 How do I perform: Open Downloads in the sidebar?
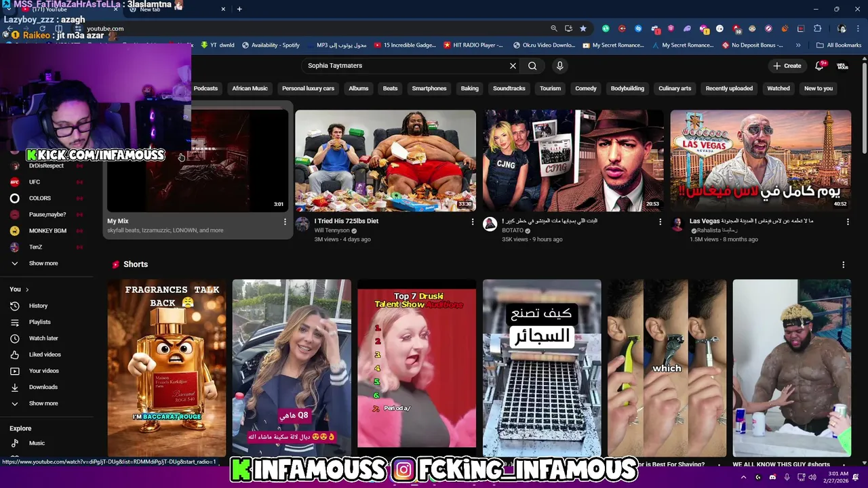click(46, 387)
